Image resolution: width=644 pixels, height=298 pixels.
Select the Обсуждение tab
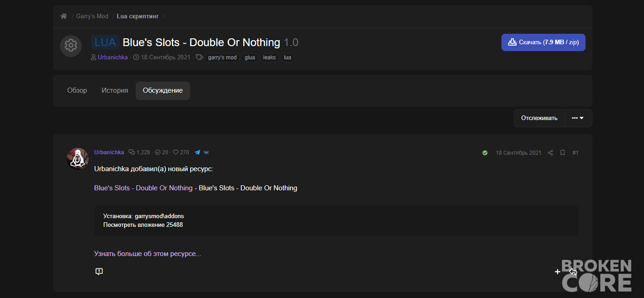pyautogui.click(x=163, y=90)
